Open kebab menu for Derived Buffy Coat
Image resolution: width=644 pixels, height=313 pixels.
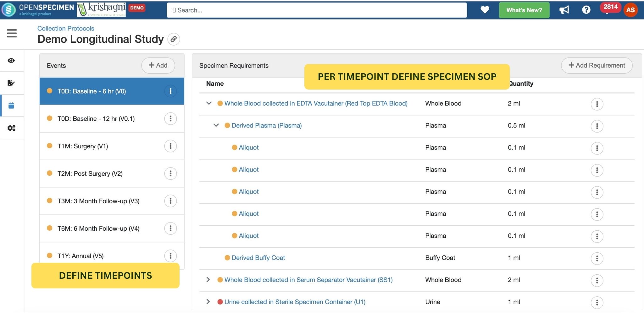(x=597, y=258)
